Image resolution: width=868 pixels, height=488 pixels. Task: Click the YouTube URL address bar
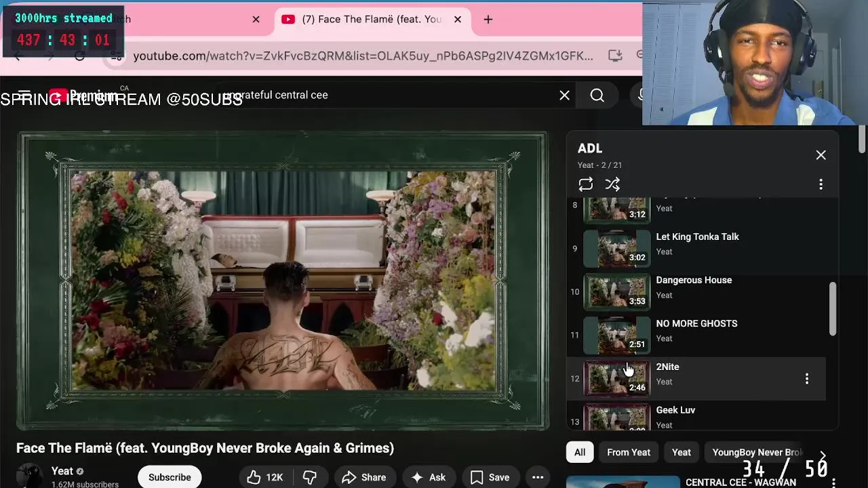tap(363, 56)
